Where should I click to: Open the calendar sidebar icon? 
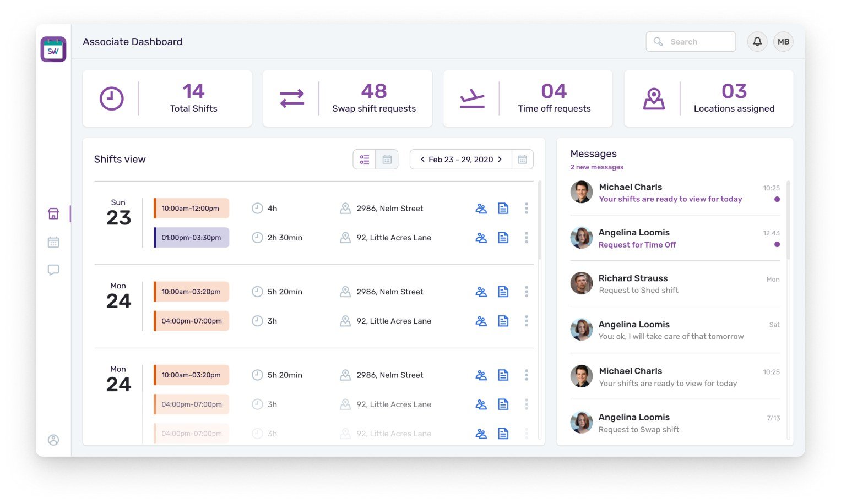point(53,242)
